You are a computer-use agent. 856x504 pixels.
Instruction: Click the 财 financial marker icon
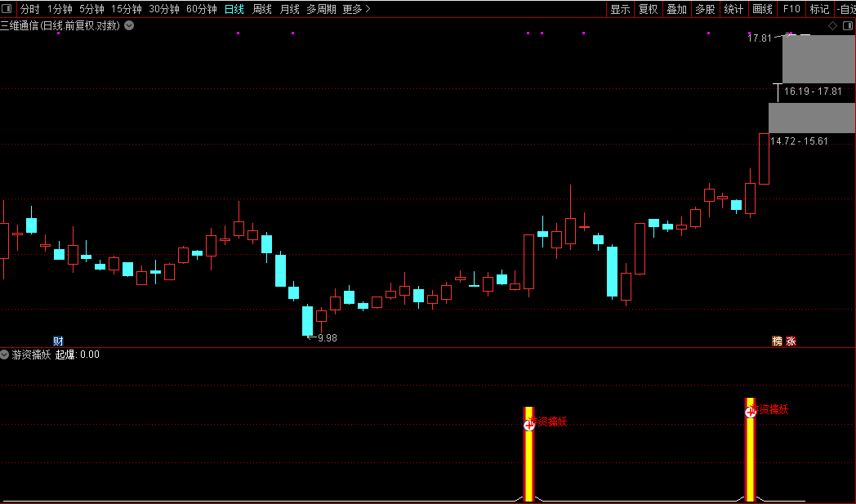59,341
